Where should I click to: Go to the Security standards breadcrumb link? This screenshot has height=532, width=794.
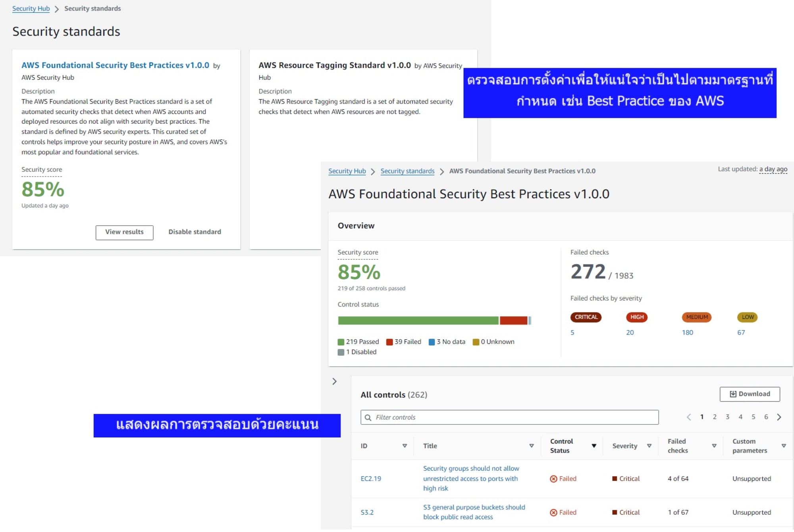tap(407, 171)
